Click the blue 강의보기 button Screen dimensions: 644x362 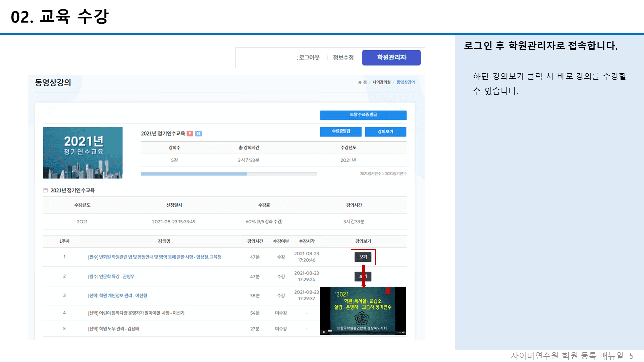385,131
